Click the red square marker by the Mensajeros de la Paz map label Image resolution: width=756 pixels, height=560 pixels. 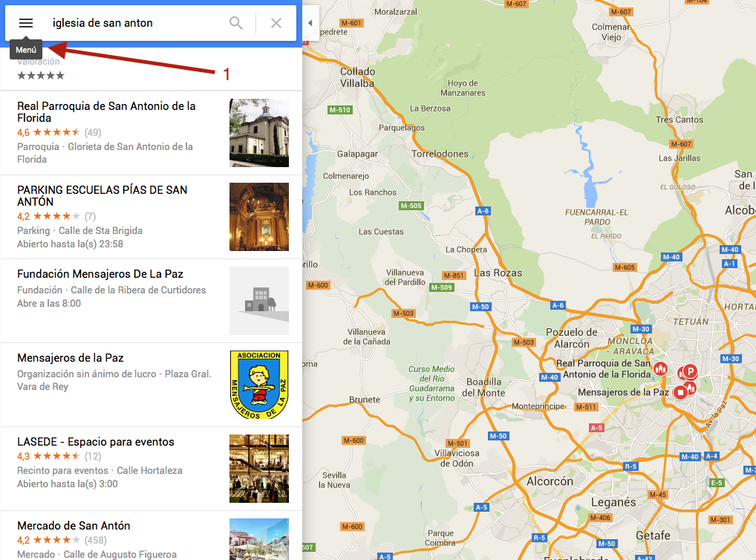(x=680, y=393)
